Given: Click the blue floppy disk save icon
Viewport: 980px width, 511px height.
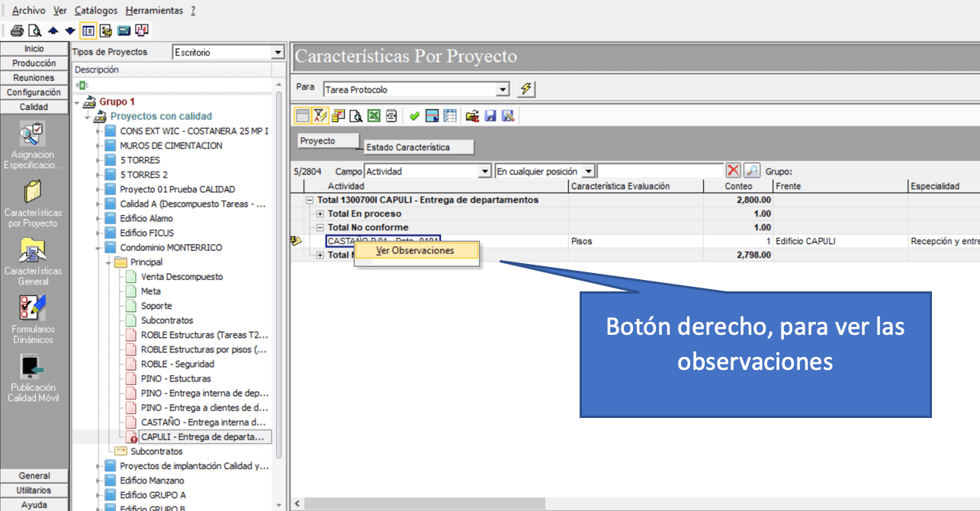Looking at the screenshot, I should point(490,115).
